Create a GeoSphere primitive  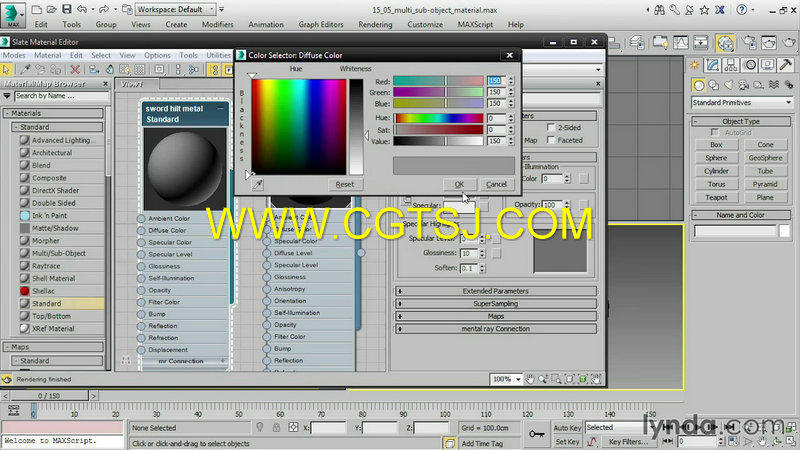[765, 158]
